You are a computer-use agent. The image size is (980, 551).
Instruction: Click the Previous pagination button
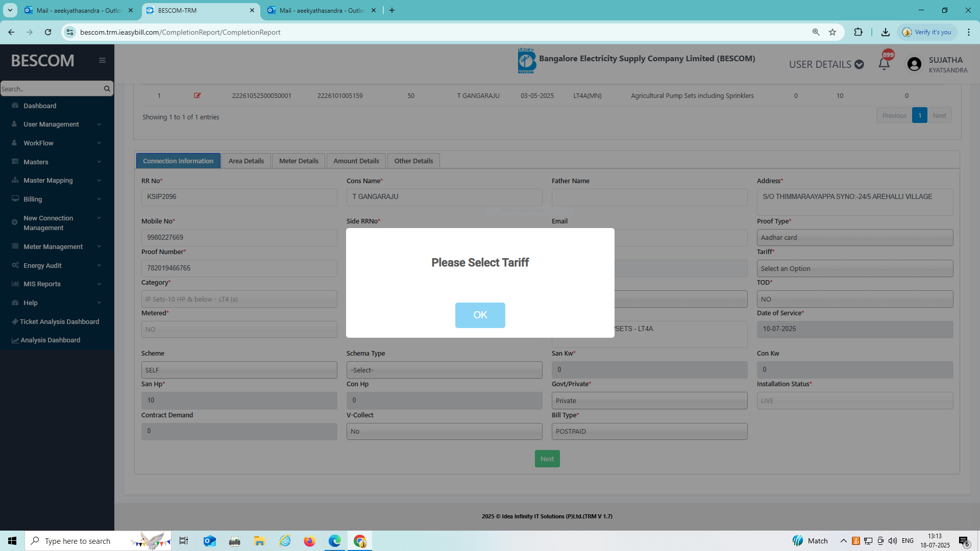tap(894, 115)
